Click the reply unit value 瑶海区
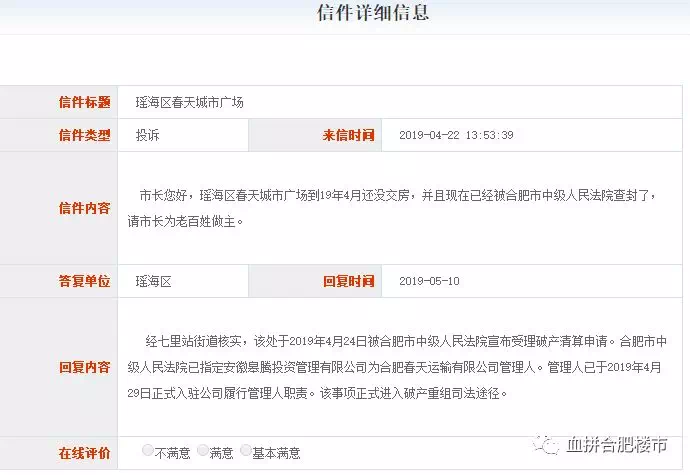 [154, 281]
